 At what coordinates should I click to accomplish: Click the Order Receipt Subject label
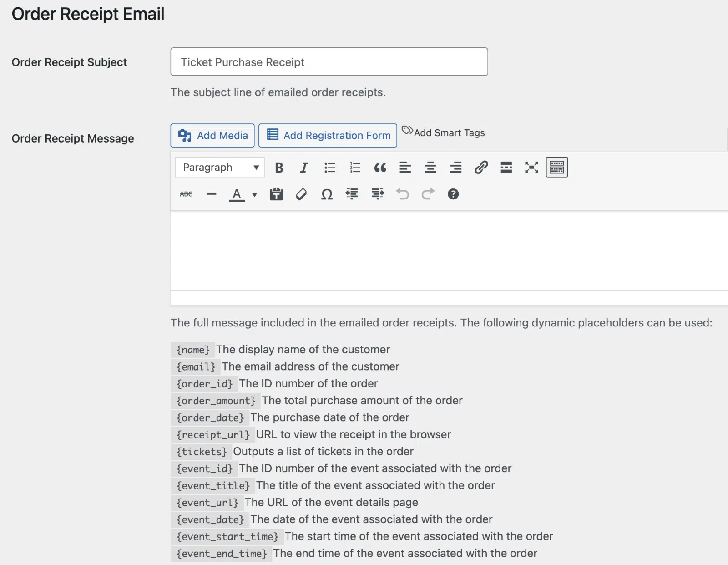(69, 62)
